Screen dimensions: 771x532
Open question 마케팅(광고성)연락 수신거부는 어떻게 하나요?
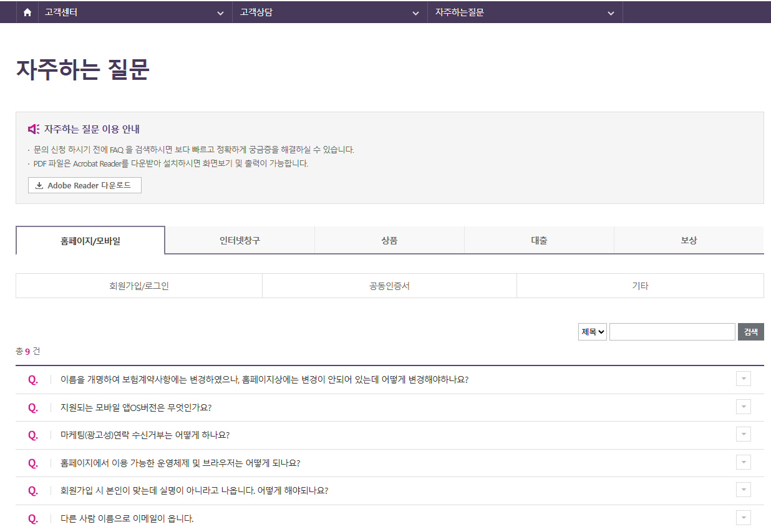(x=145, y=435)
